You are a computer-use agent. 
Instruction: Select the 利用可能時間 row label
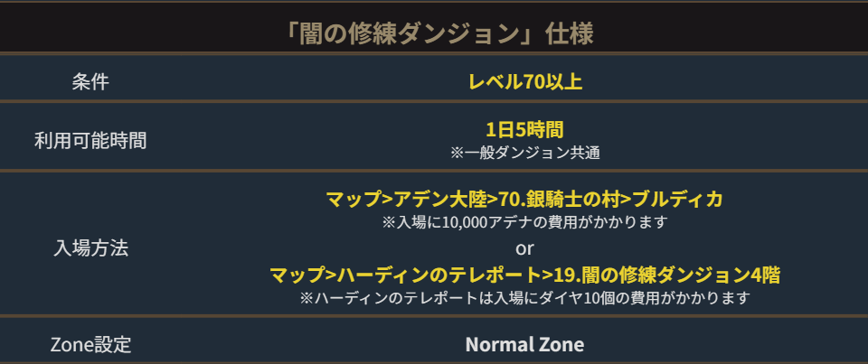coord(90,140)
